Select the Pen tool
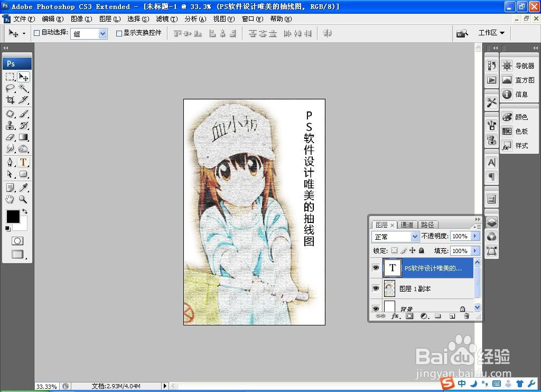 tap(11, 162)
